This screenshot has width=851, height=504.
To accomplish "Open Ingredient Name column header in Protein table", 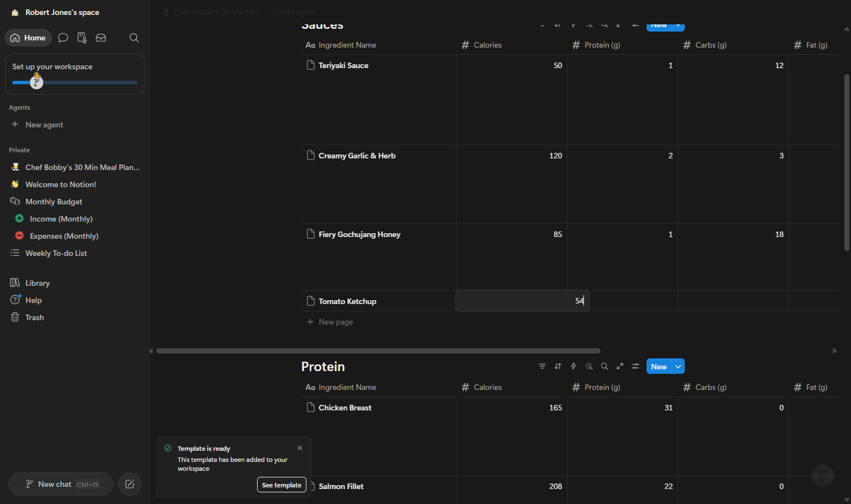I will (x=378, y=387).
